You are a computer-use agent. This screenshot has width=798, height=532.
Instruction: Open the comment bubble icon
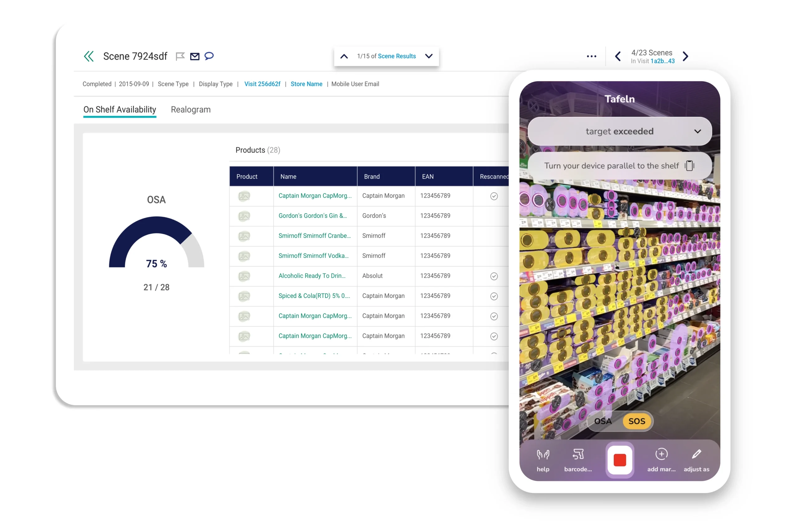point(209,56)
